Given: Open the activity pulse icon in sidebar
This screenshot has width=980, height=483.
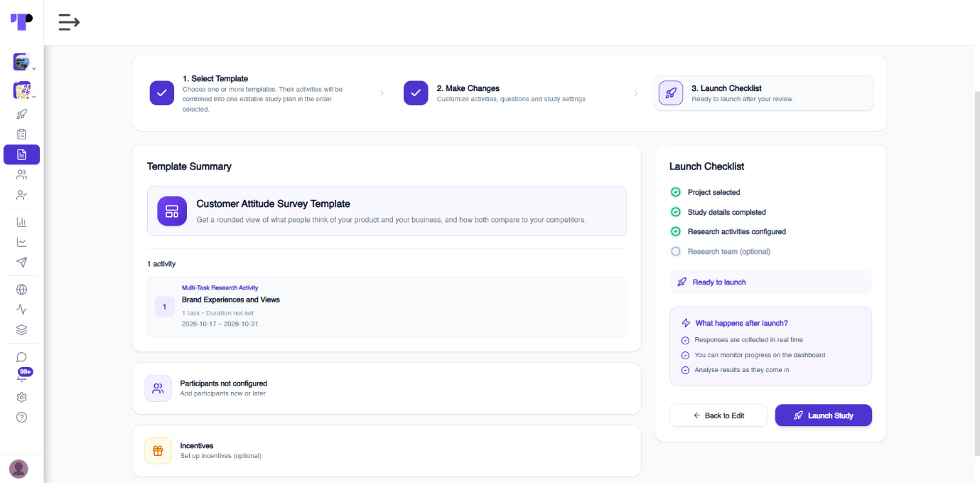Looking at the screenshot, I should point(21,309).
